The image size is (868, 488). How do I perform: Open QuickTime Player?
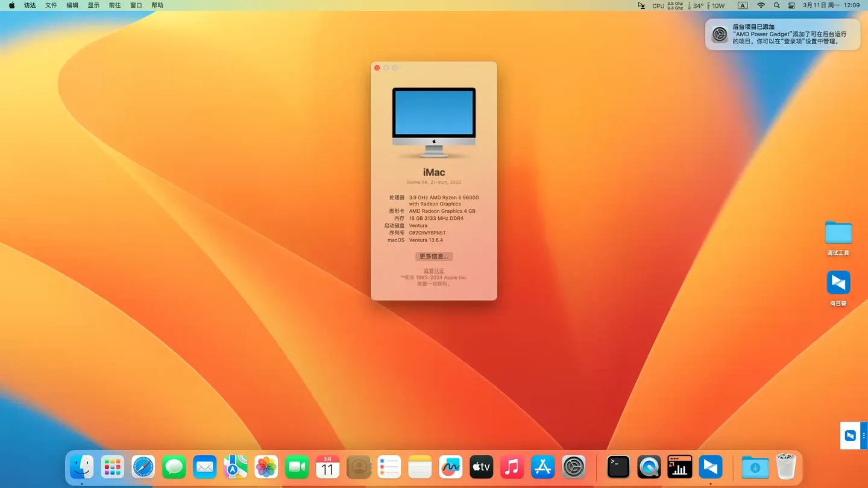(649, 467)
